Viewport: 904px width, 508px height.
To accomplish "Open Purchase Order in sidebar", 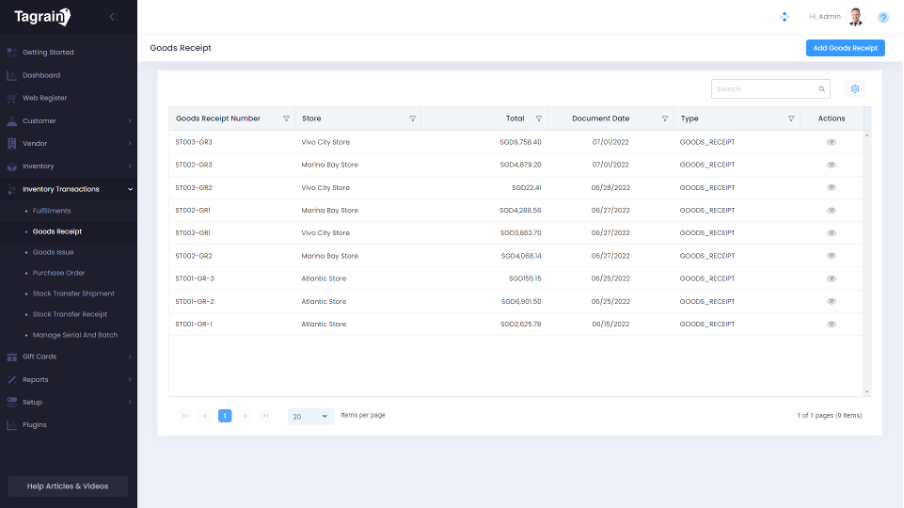I will 59,273.
